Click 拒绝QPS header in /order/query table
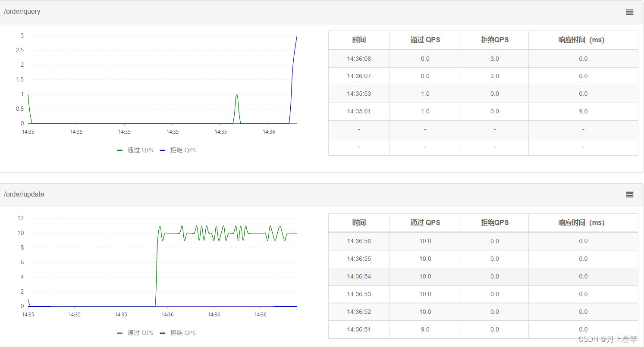The width and height of the screenshot is (644, 347). [x=495, y=40]
